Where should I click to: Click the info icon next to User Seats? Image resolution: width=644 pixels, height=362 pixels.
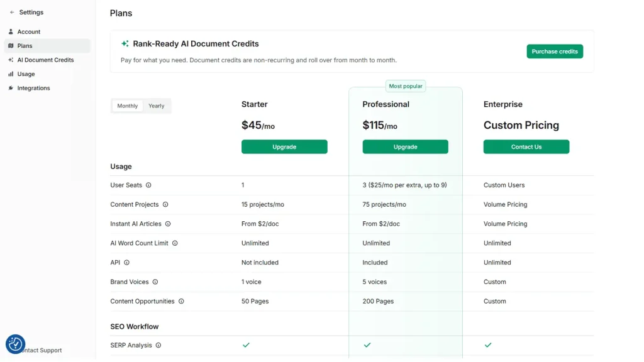(148, 185)
